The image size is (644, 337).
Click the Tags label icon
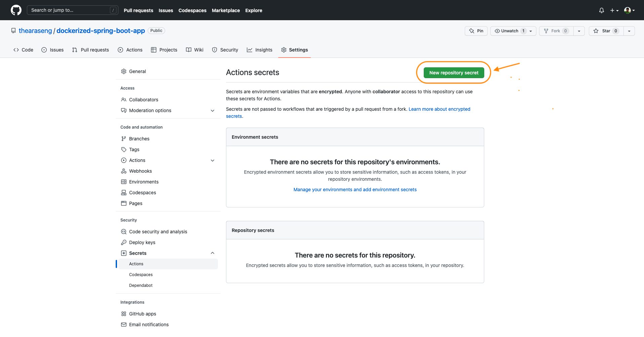pyautogui.click(x=124, y=149)
